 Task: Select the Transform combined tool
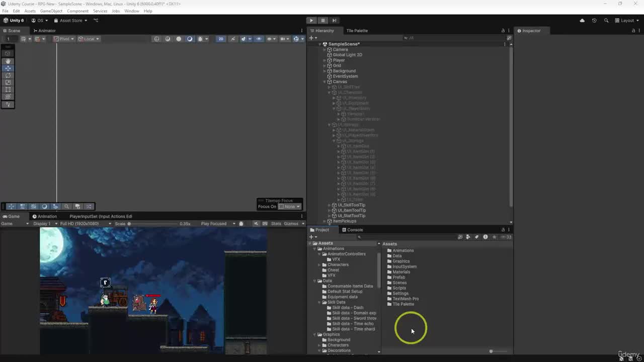(x=8, y=96)
